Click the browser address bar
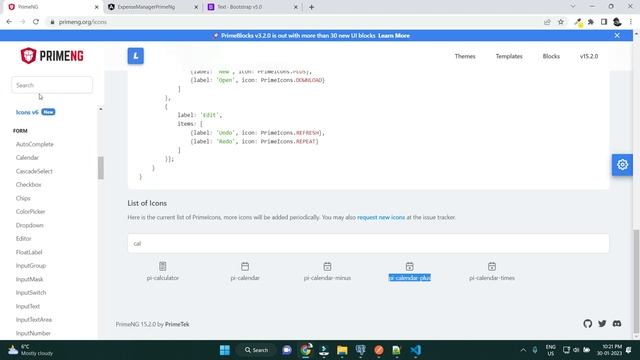Image resolution: width=640 pixels, height=360 pixels. pos(294,22)
